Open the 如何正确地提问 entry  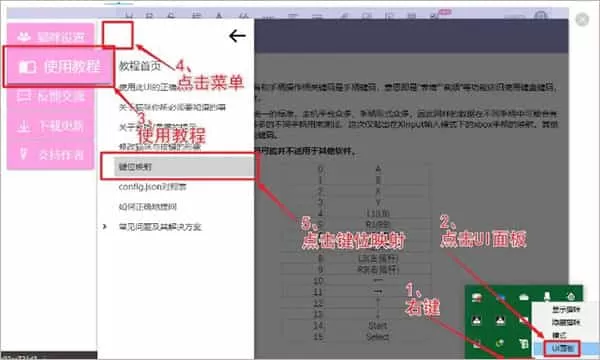[148, 207]
